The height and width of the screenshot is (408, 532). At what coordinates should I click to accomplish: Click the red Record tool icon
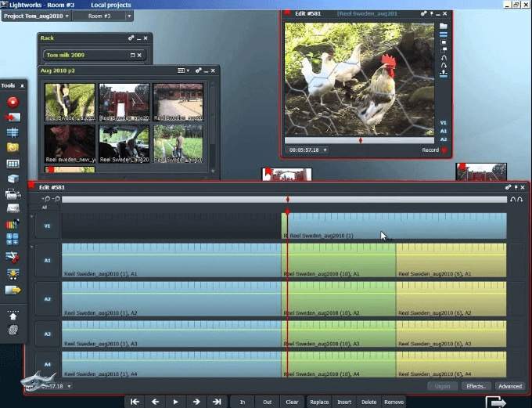point(13,102)
